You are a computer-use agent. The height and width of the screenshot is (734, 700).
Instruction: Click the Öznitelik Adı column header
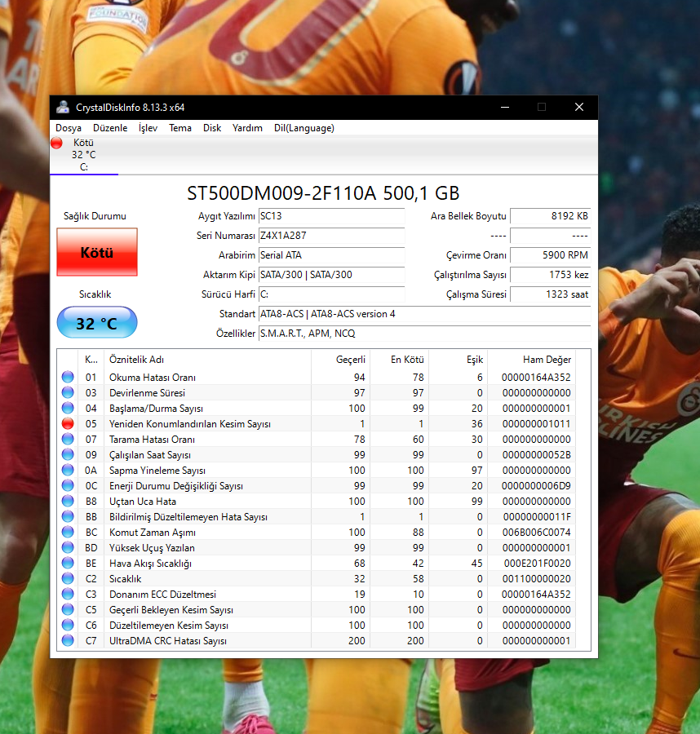pos(207,360)
